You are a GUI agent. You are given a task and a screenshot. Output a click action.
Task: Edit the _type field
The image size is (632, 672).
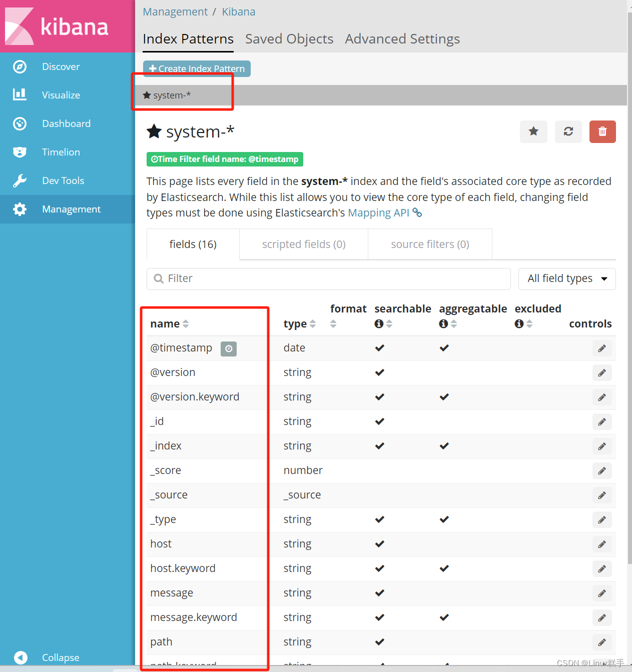602,520
